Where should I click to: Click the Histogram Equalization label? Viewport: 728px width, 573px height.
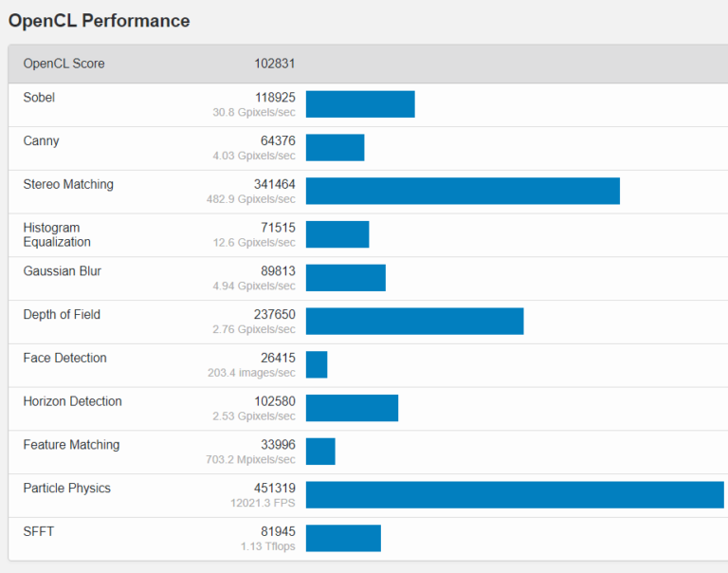click(x=57, y=234)
